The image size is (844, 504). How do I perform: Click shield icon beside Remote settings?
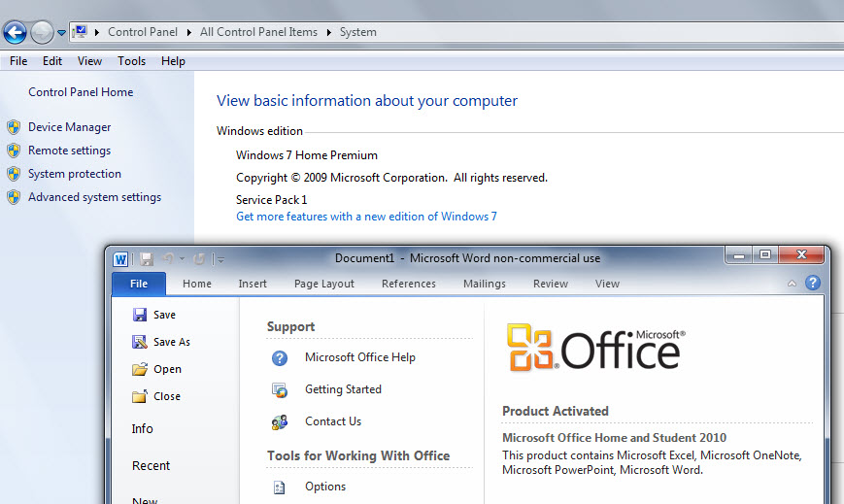click(x=14, y=151)
